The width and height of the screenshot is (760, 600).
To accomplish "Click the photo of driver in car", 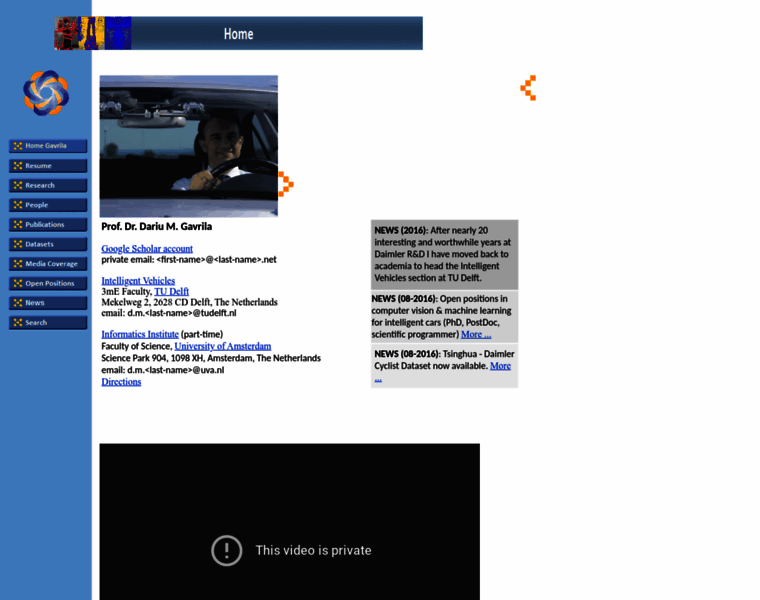I will coord(189,146).
